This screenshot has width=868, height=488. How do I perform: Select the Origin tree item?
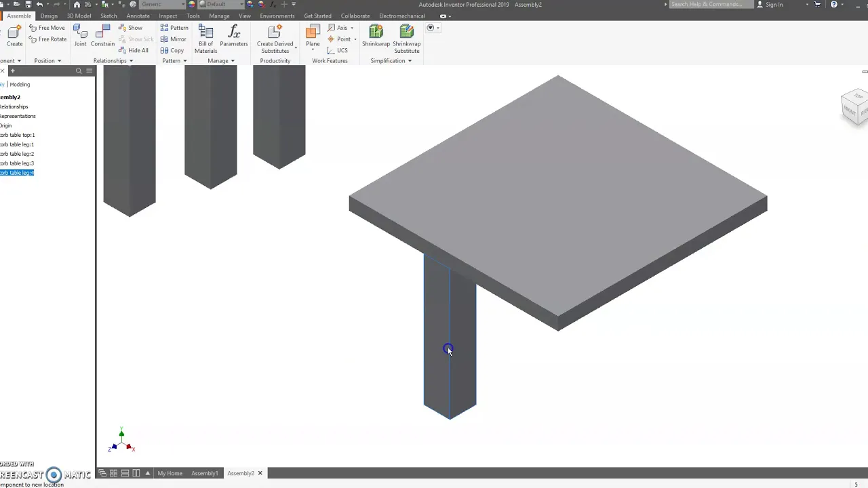(x=5, y=125)
